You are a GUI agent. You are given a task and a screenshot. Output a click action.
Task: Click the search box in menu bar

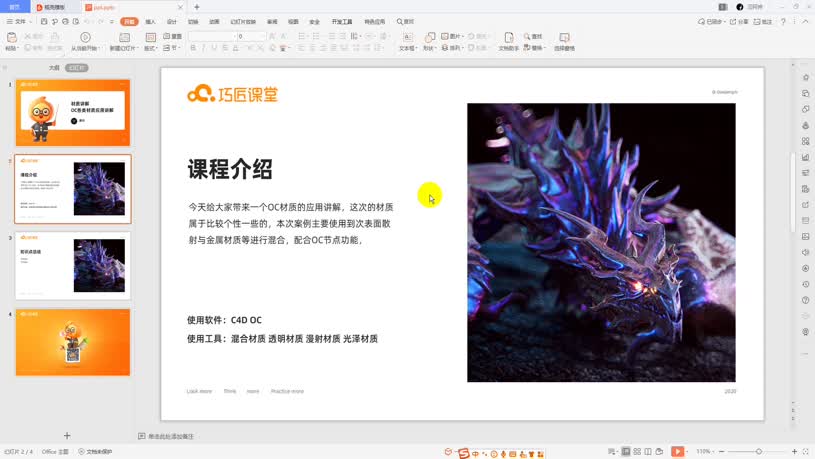(405, 22)
